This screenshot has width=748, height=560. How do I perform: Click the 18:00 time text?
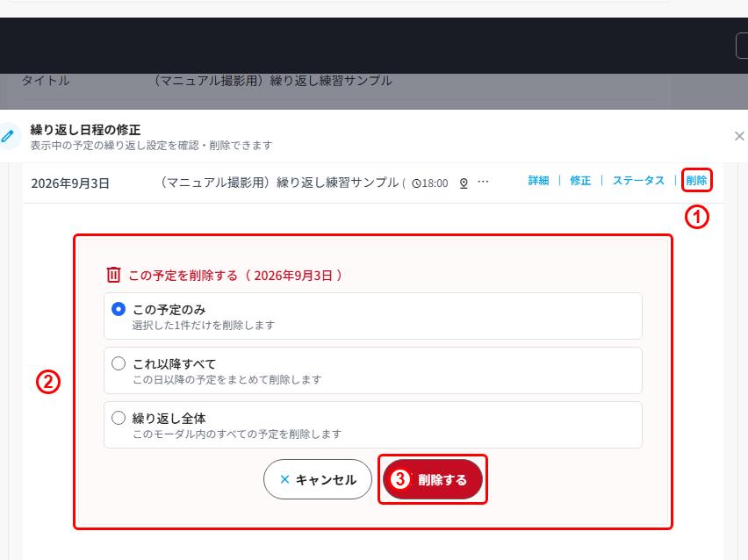(x=435, y=183)
